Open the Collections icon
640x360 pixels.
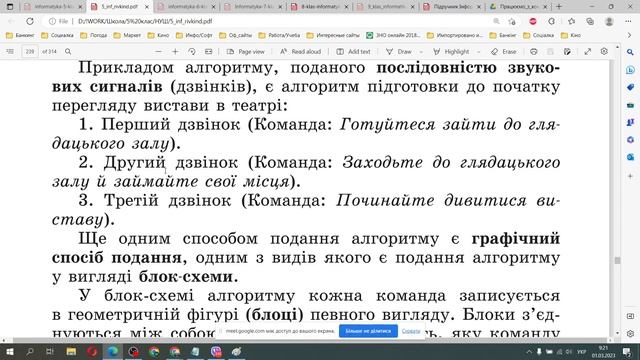pos(590,21)
